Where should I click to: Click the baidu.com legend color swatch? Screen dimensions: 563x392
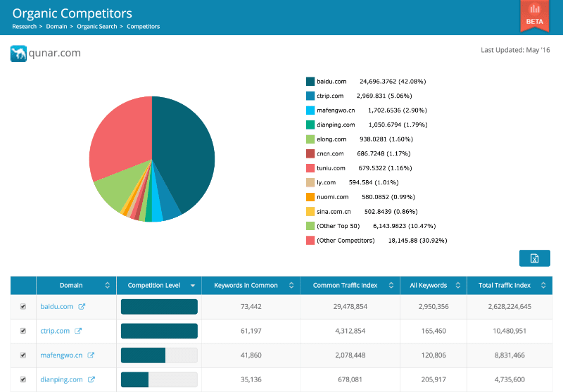point(310,82)
